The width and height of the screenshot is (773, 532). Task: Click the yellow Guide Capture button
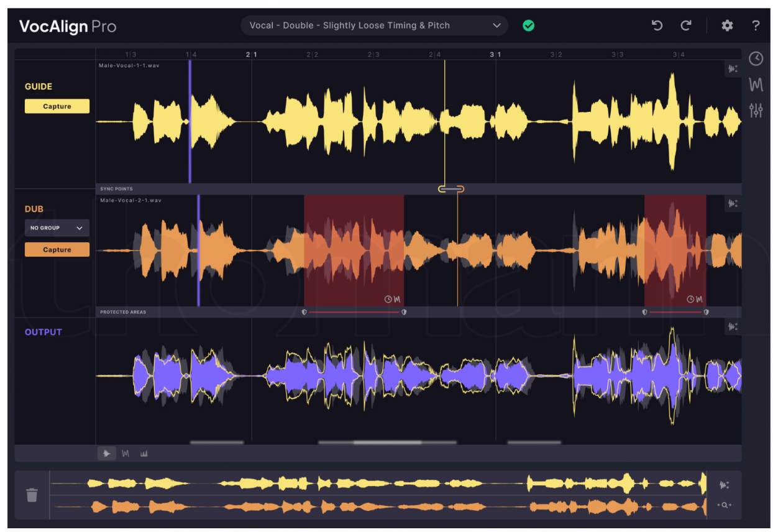point(57,106)
